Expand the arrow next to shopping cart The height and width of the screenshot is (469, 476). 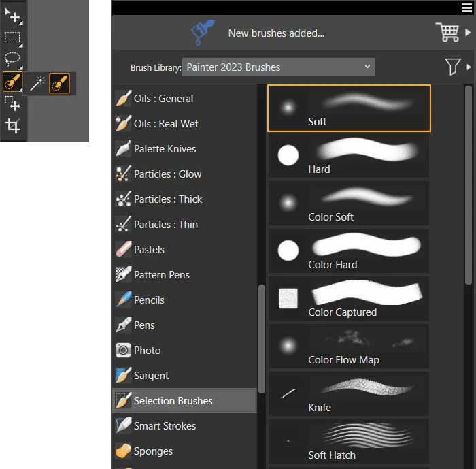(468, 32)
